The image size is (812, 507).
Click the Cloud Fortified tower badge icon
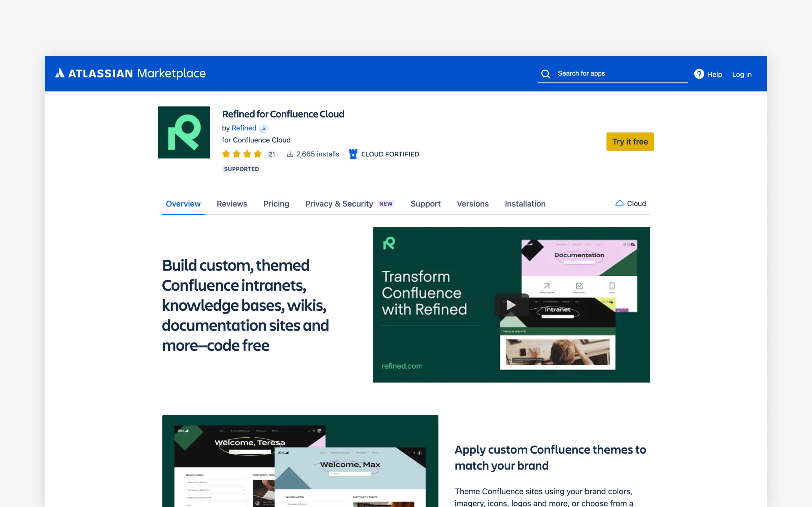click(x=353, y=154)
